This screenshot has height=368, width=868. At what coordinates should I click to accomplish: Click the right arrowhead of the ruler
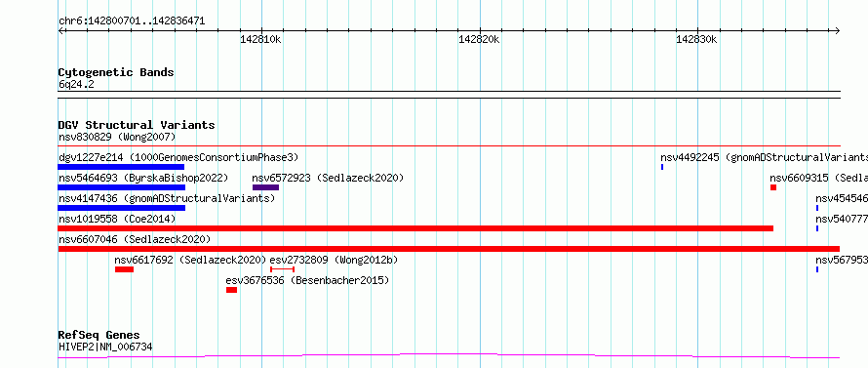click(838, 30)
